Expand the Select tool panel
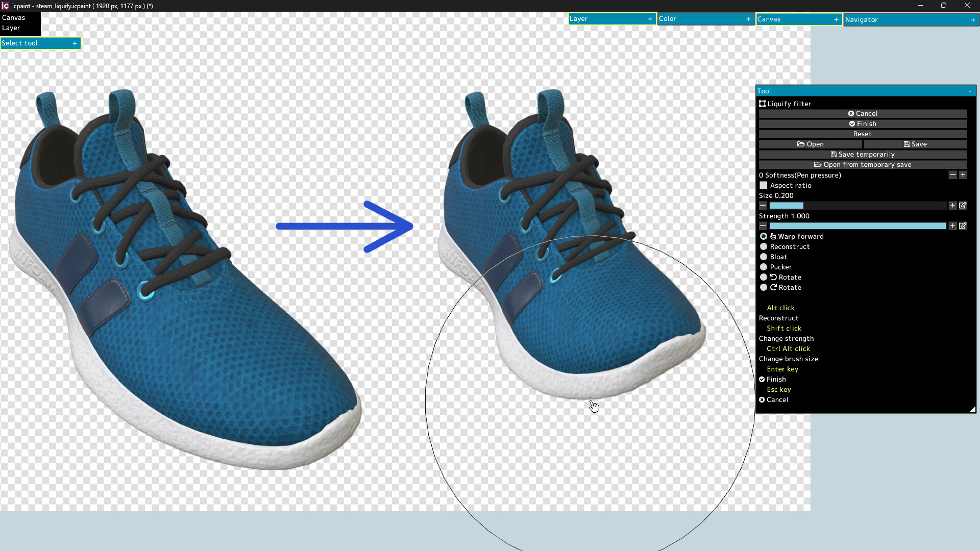This screenshot has width=980, height=551. coord(75,43)
